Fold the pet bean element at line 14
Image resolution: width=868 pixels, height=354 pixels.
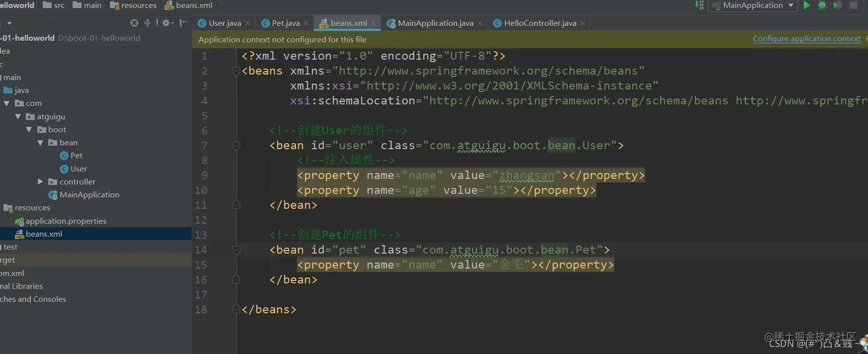coord(236,250)
